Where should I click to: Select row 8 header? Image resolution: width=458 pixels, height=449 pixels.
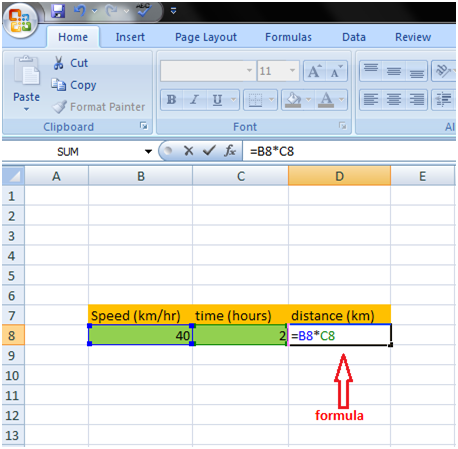[13, 335]
